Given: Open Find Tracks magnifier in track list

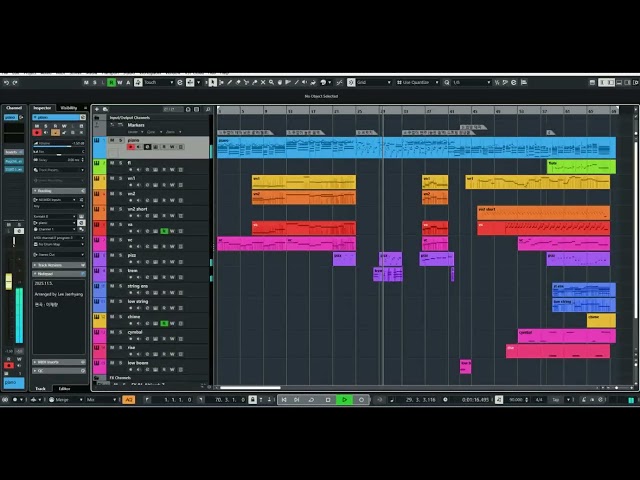Looking at the screenshot, I should 208,109.
